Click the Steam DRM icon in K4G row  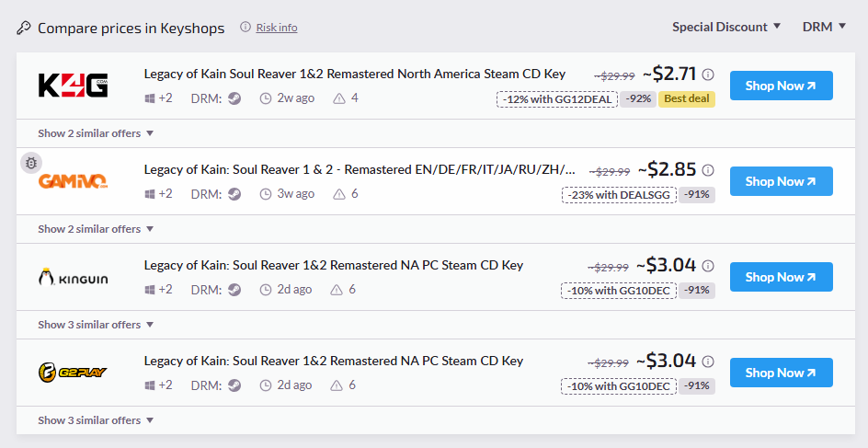234,98
